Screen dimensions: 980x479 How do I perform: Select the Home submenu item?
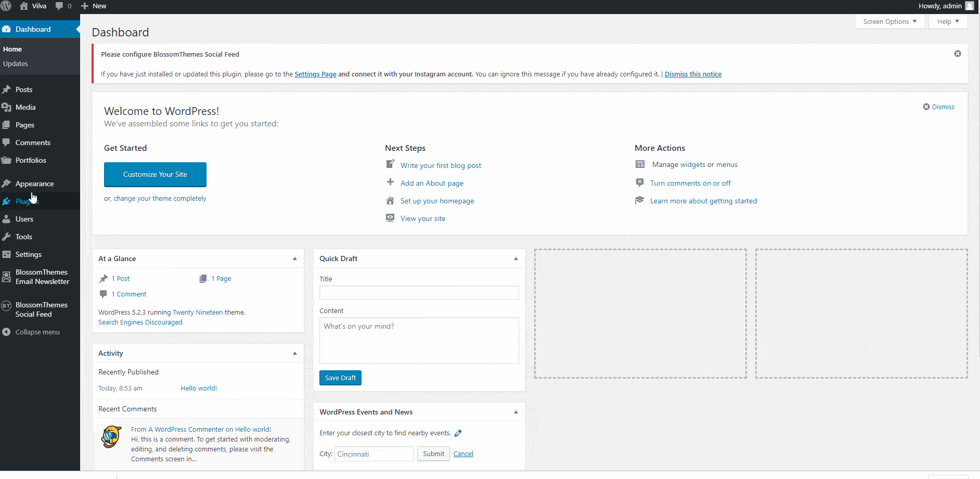(12, 49)
